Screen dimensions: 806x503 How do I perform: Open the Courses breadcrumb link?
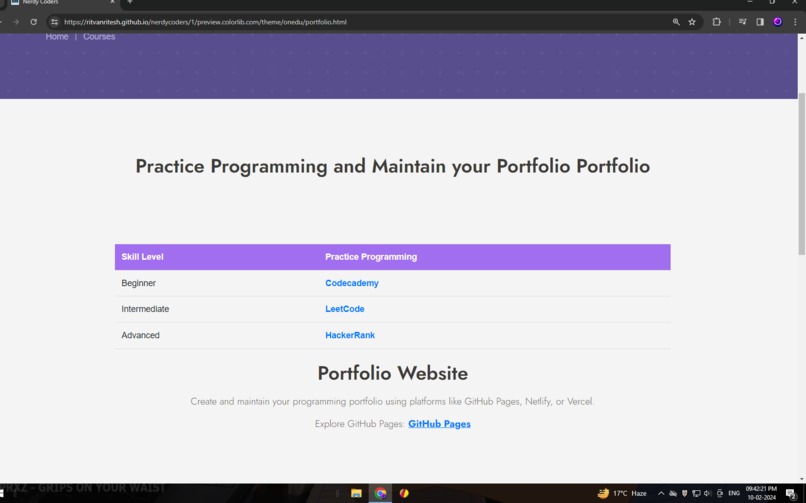(x=99, y=36)
